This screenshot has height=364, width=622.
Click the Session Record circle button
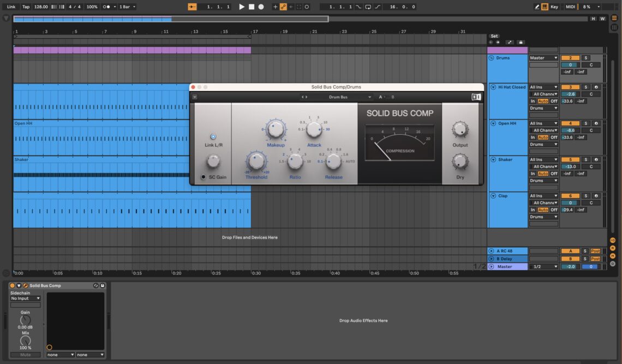[307, 7]
